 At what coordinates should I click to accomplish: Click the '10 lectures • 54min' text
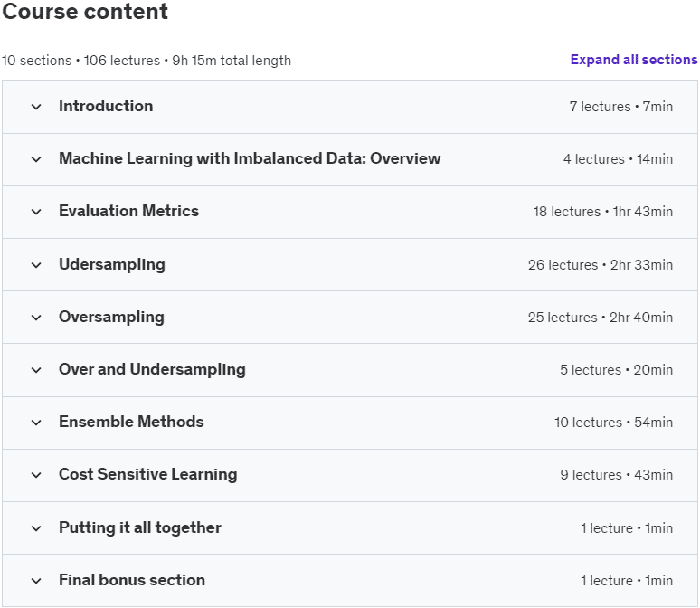613,423
